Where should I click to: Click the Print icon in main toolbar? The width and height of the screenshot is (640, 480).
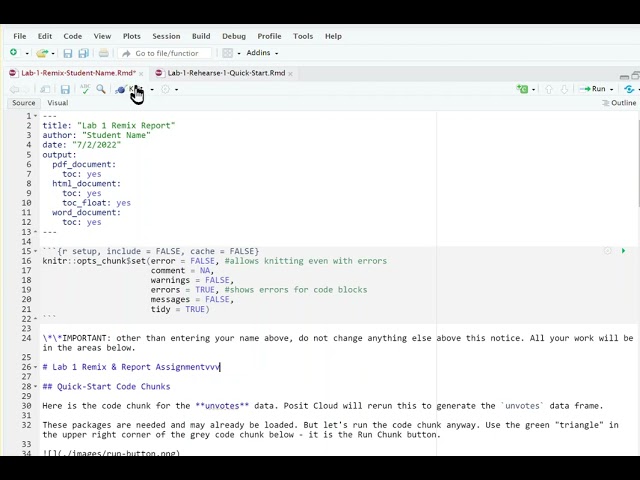tap(103, 53)
